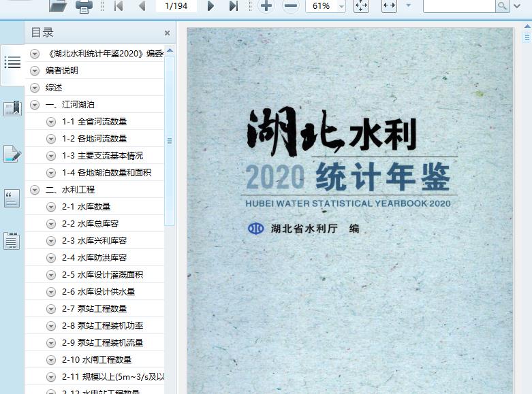Click the 目录 panel title
Viewport: 532px width, 394px height.
pos(42,33)
